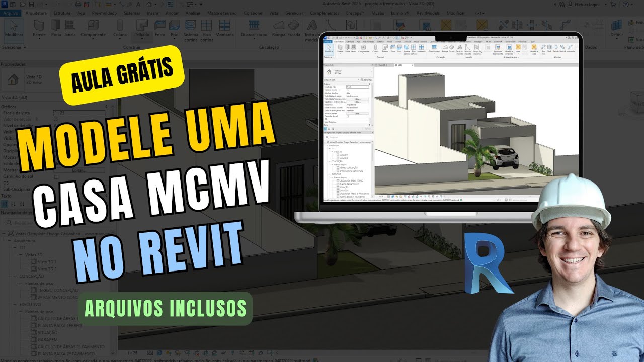Open the help question mark icon in title bar

tap(625, 5)
